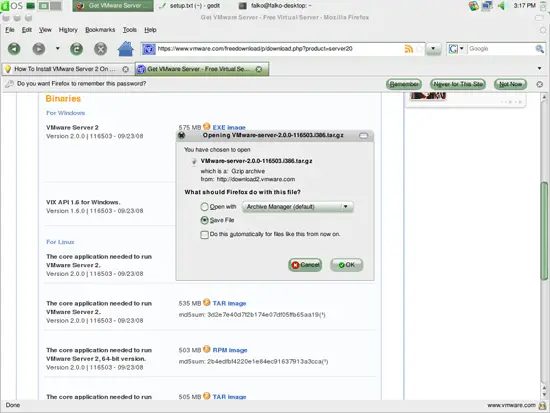550x413 pixels.
Task: Select the Save File radio button
Action: point(204,220)
